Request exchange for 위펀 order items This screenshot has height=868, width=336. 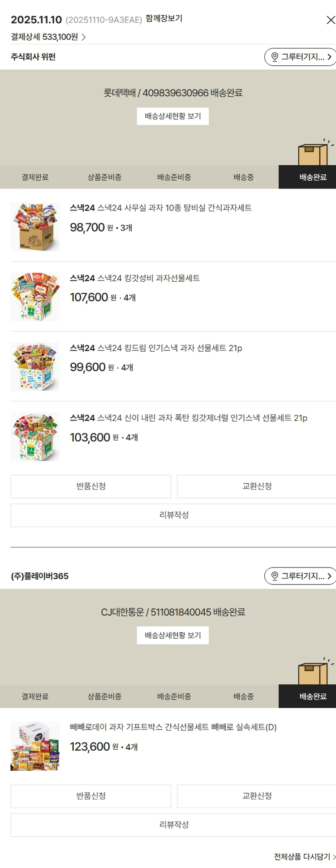(x=257, y=486)
